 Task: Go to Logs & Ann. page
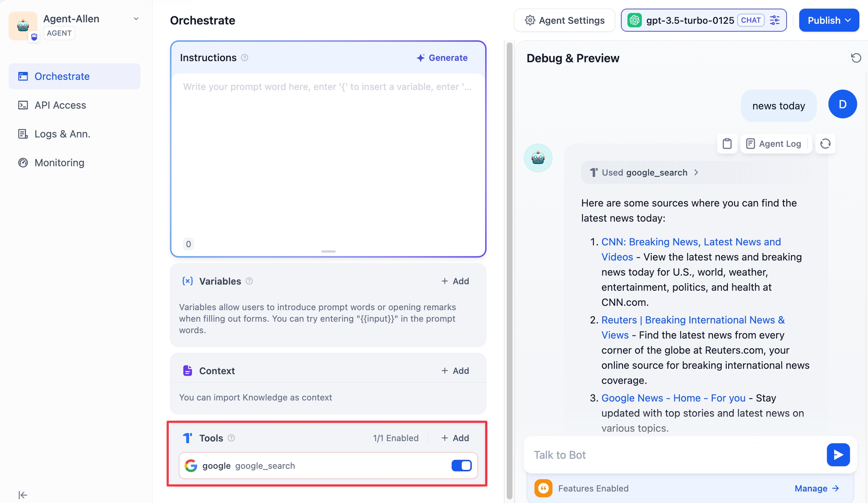pos(62,134)
